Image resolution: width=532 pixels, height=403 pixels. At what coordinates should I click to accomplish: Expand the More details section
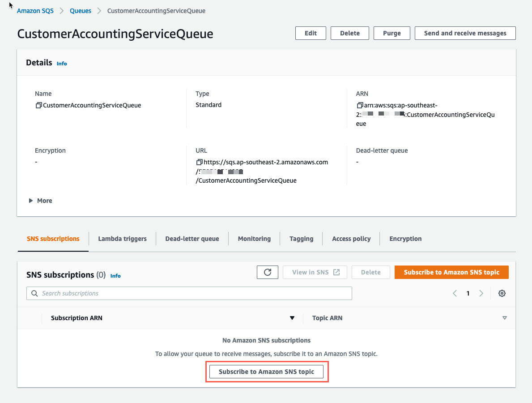(40, 201)
